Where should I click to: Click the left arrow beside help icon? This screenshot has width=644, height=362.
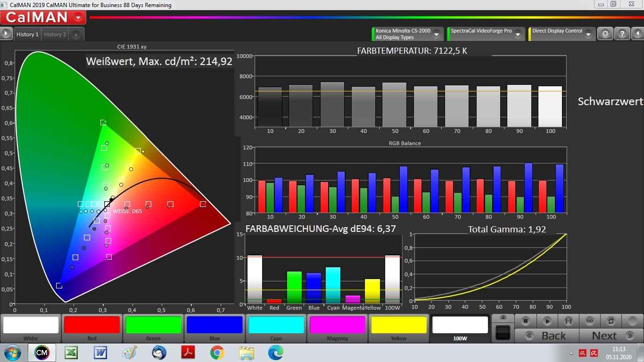click(x=638, y=34)
